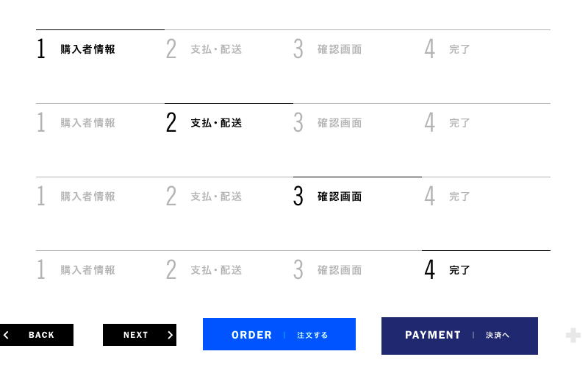This screenshot has width=588, height=368.
Task: Click greyed step 3 確認画面 in first row
Action: tap(327, 49)
